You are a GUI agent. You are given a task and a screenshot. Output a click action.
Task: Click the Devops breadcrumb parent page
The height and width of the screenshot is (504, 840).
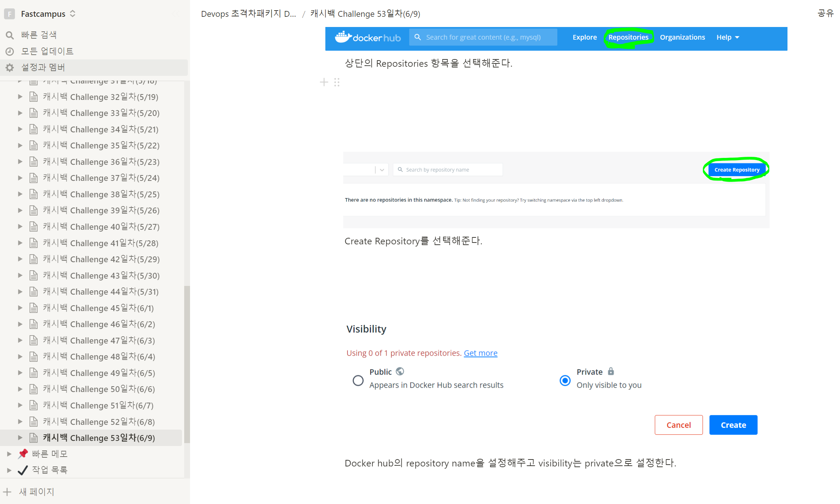(248, 14)
